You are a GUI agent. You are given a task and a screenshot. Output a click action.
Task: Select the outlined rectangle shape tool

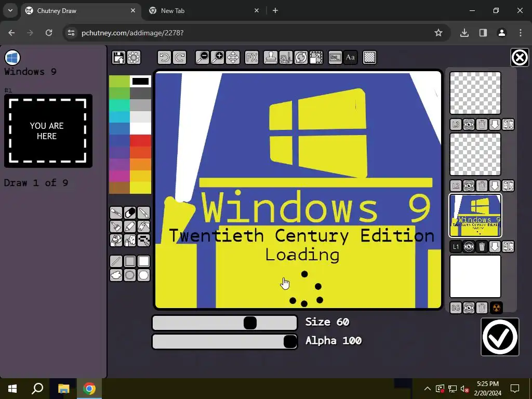point(130,261)
